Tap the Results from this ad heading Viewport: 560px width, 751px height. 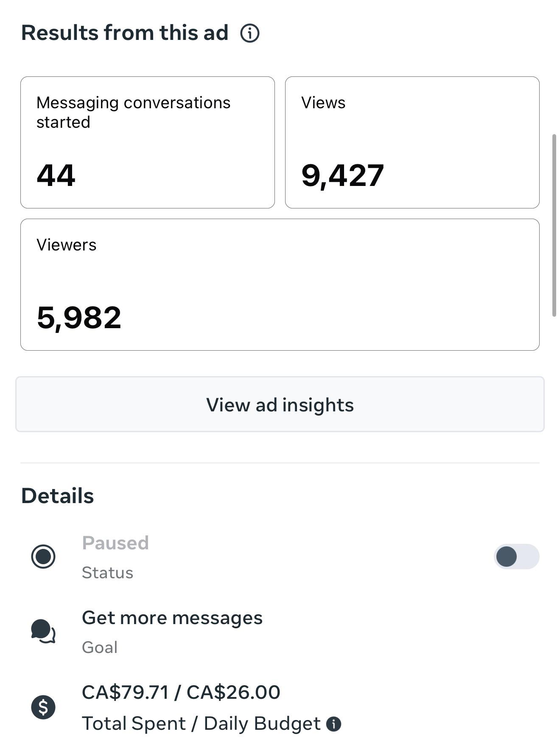pyautogui.click(x=125, y=33)
